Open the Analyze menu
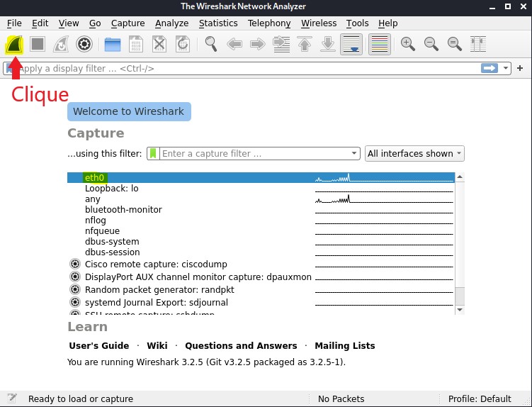The height and width of the screenshot is (407, 532). [172, 23]
